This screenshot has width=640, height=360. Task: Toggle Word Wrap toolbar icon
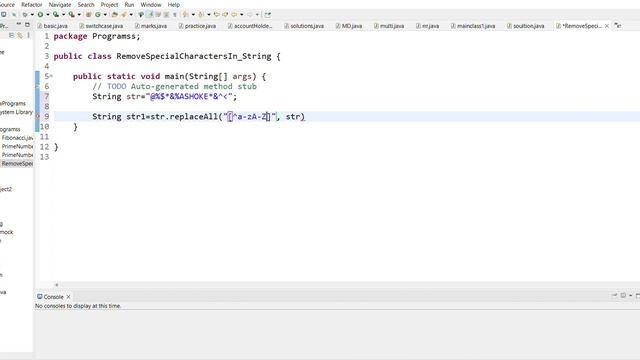coord(158,15)
